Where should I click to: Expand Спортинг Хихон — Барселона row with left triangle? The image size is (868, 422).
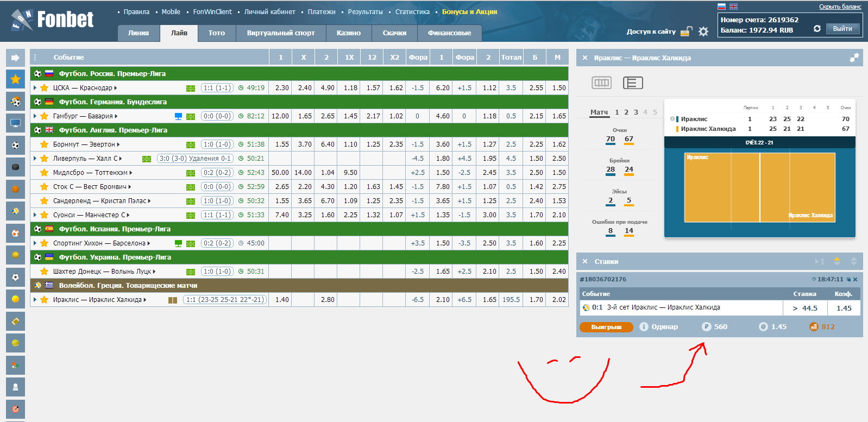pos(35,243)
